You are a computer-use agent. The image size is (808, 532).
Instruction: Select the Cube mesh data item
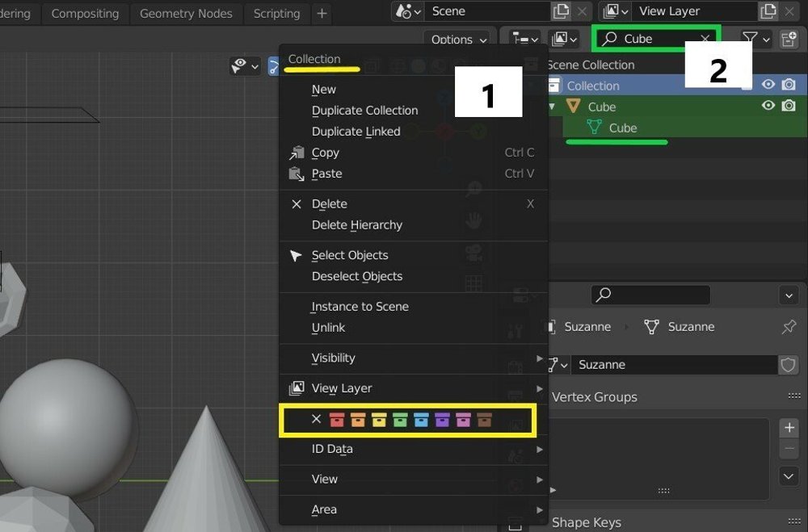point(622,128)
